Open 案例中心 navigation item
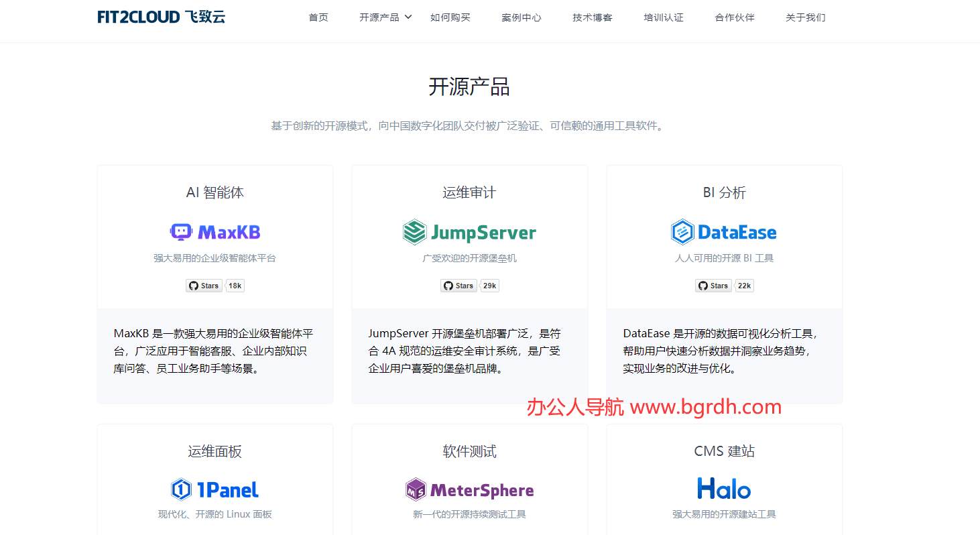The width and height of the screenshot is (980, 535). pos(522,17)
